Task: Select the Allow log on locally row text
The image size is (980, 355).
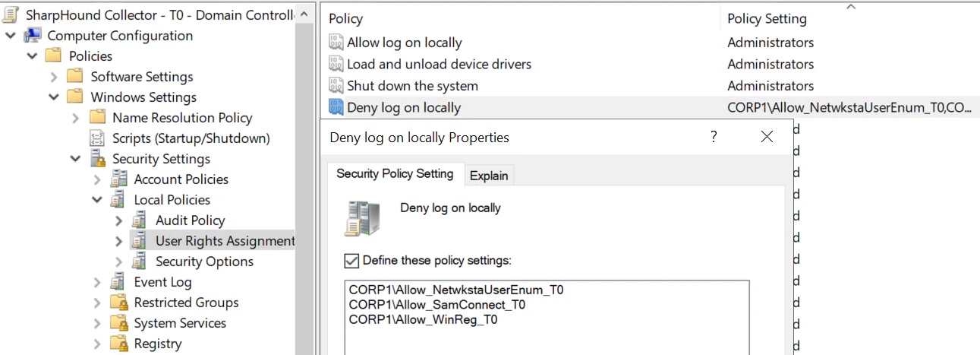Action: pyautogui.click(x=405, y=43)
